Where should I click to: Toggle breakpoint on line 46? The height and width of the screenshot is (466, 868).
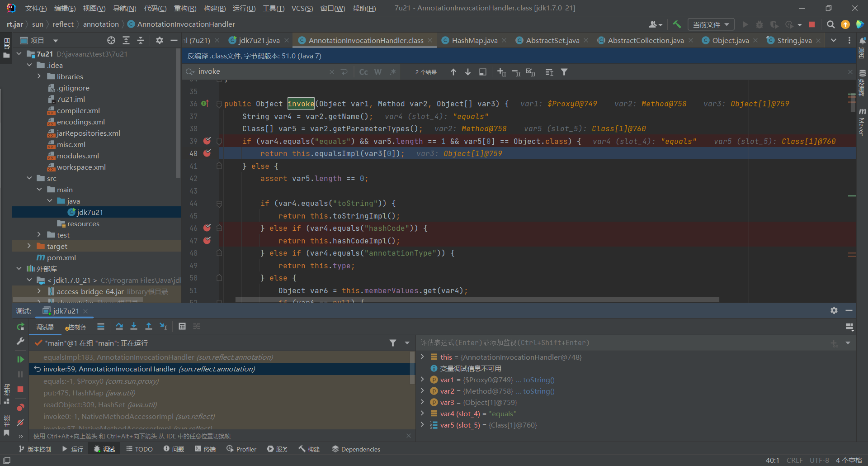pyautogui.click(x=207, y=228)
